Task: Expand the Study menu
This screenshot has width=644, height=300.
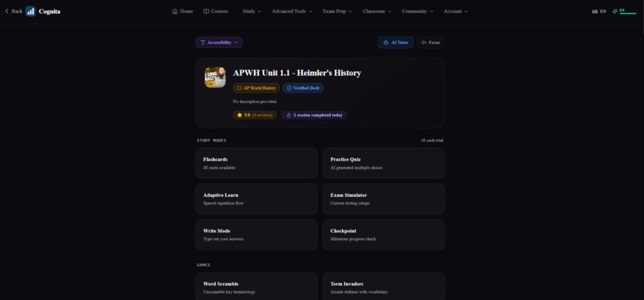Action: pos(252,11)
